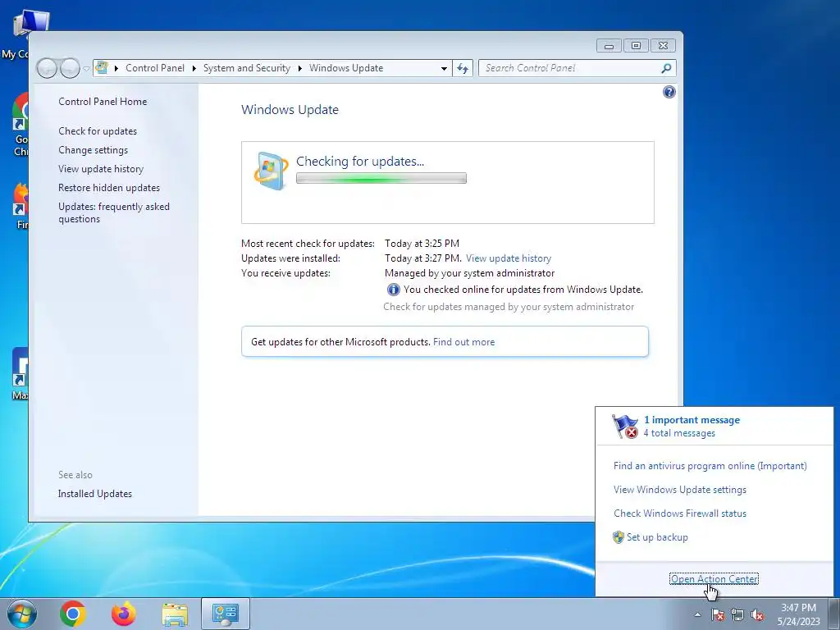The height and width of the screenshot is (630, 840).
Task: Click Today at 3:25 PM text
Action: tap(422, 244)
